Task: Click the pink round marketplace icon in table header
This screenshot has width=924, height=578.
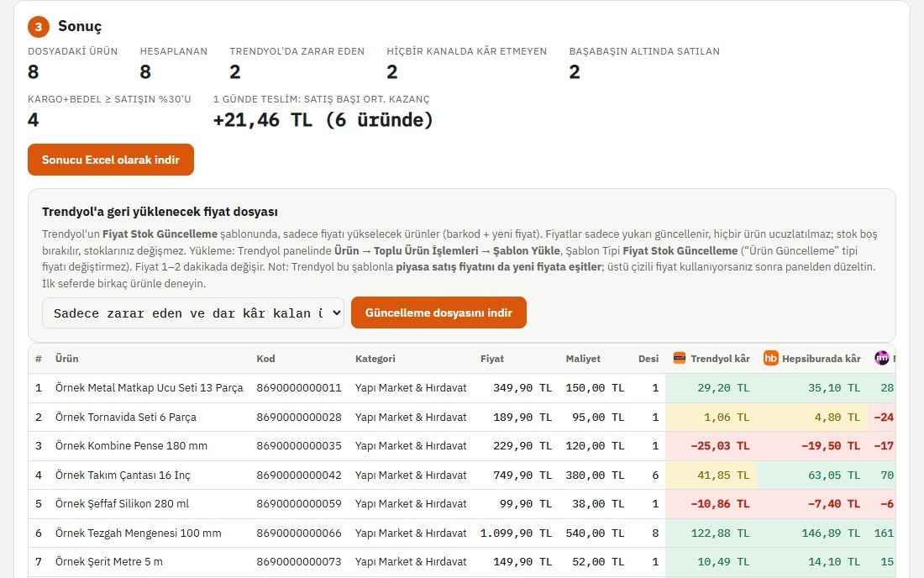Action: (x=881, y=358)
